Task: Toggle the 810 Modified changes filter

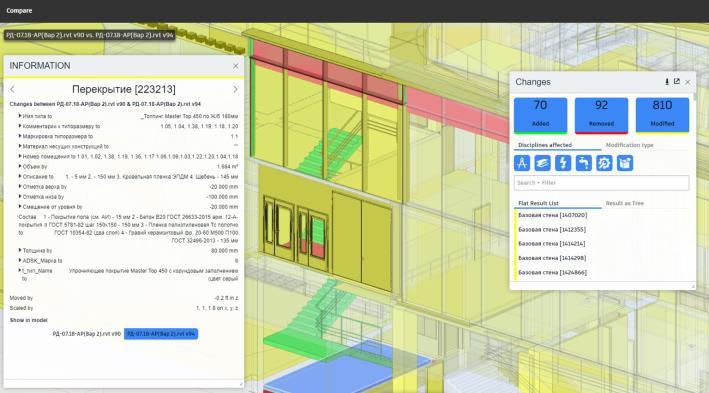Action: point(662,115)
